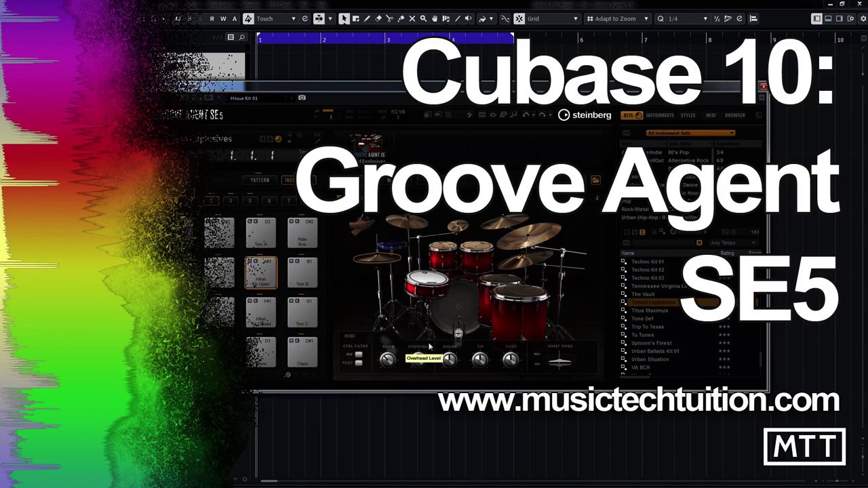
Task: Trigger the Ride Bow pad
Action: click(x=302, y=232)
